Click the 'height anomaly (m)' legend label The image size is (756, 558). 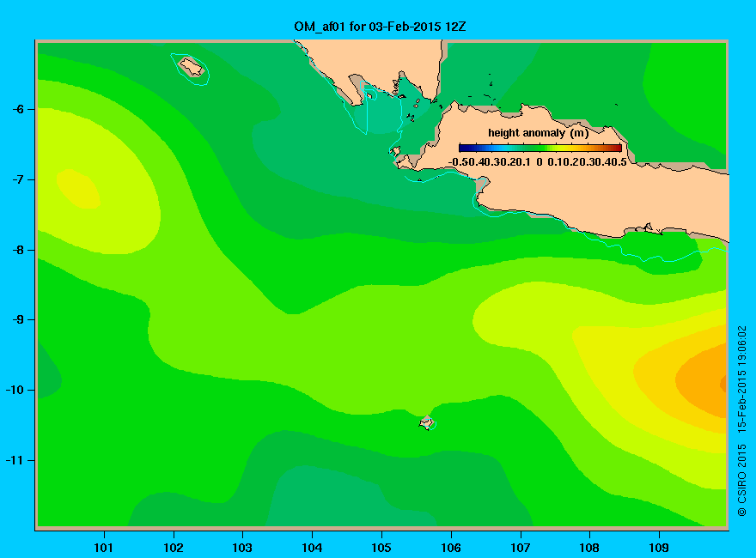pos(538,133)
